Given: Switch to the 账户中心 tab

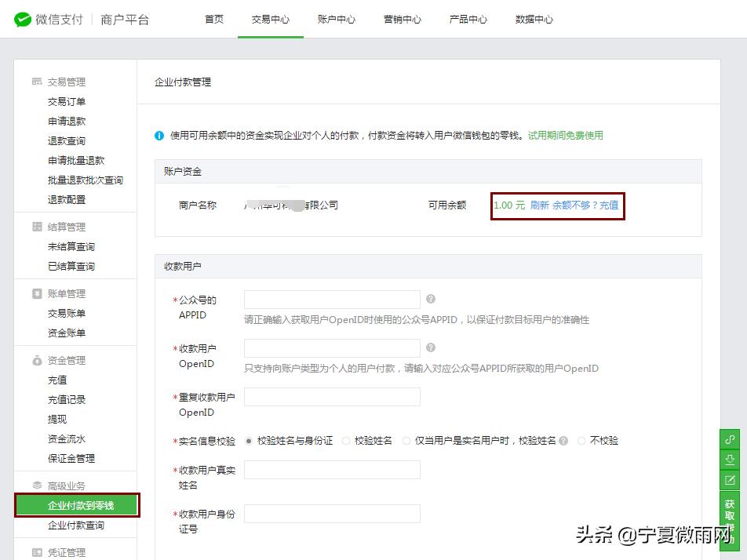Looking at the screenshot, I should coord(337,20).
